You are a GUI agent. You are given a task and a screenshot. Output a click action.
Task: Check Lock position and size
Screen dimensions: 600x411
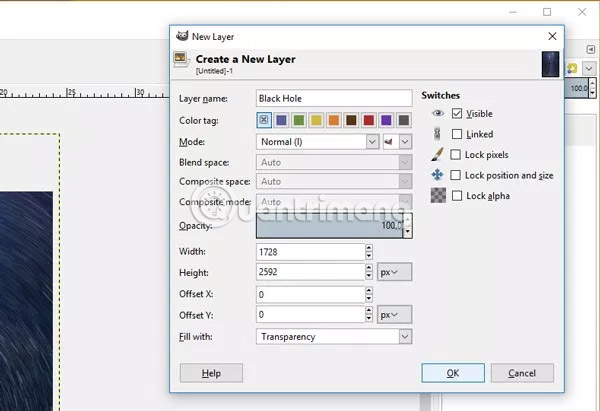pyautogui.click(x=455, y=175)
